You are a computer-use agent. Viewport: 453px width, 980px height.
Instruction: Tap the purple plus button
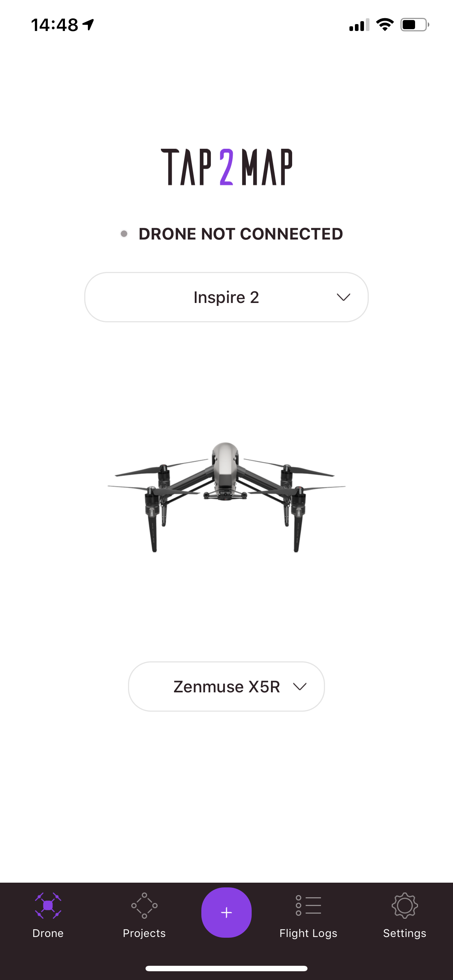point(226,912)
